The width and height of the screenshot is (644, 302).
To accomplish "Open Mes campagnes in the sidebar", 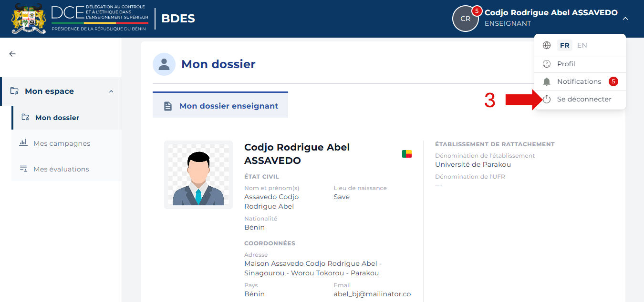I will click(x=67, y=143).
